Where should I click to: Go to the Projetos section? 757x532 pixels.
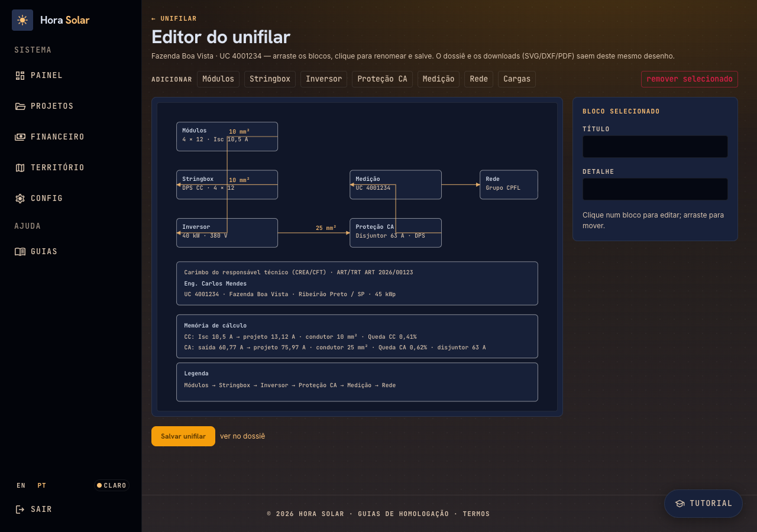pos(71,106)
